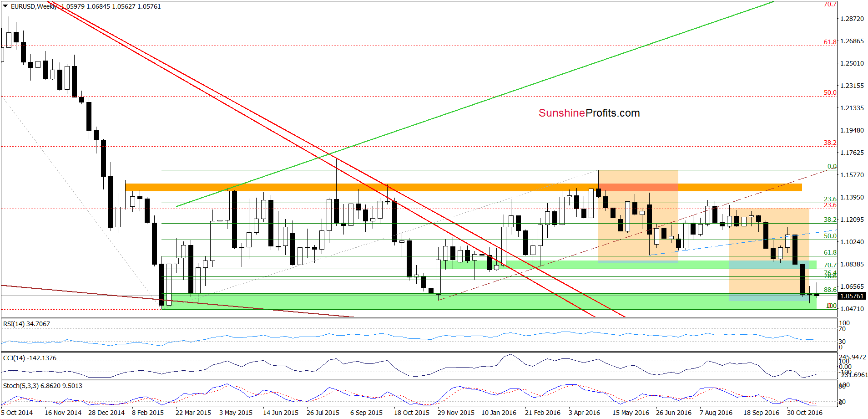Click the CCI(14) -142.1376 indicator label
Viewport: 868px width, 419px height.
(x=30, y=358)
